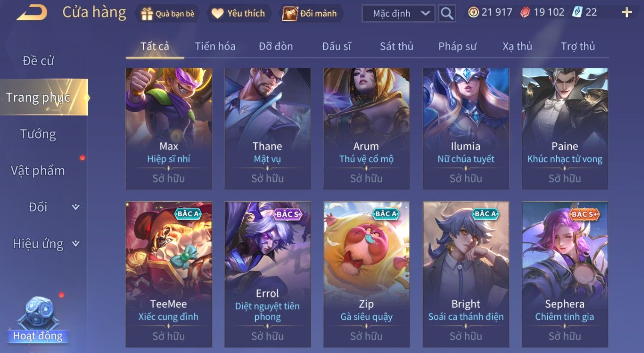Click the blue voucher ticket icon
Viewport: 644px width, 353px height.
coord(578,12)
